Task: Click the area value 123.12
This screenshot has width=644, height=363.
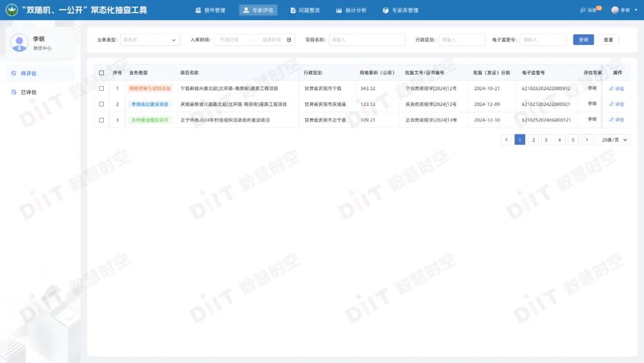Action: [x=368, y=104]
